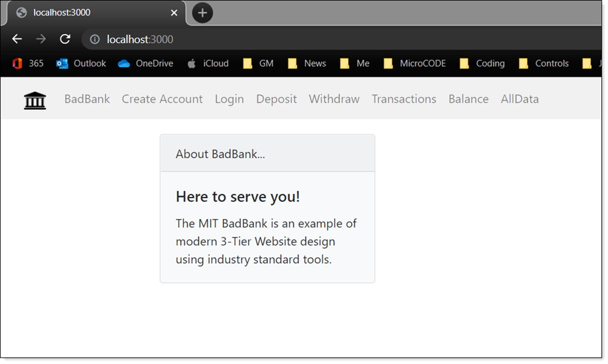Click the localhost:3000 address bar

[x=342, y=39]
